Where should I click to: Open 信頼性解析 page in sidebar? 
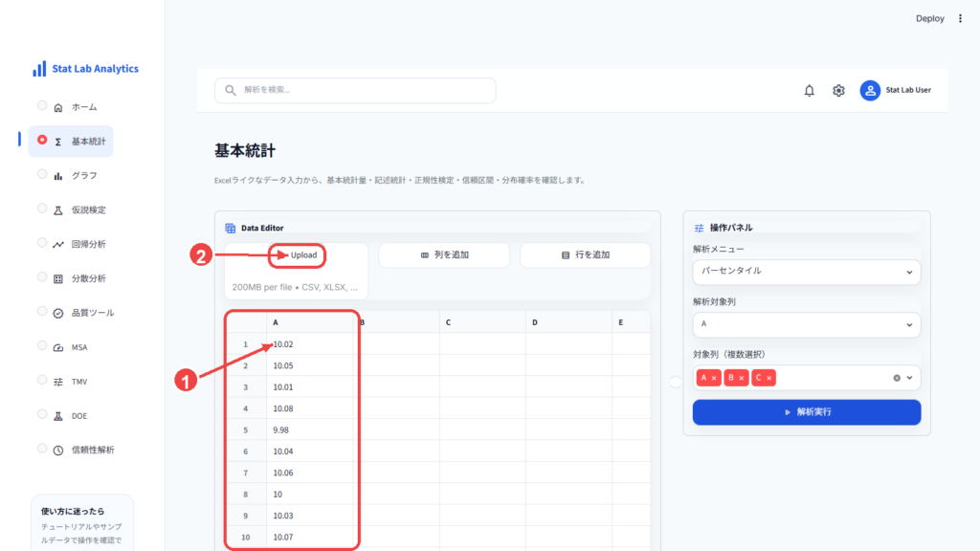pos(93,450)
